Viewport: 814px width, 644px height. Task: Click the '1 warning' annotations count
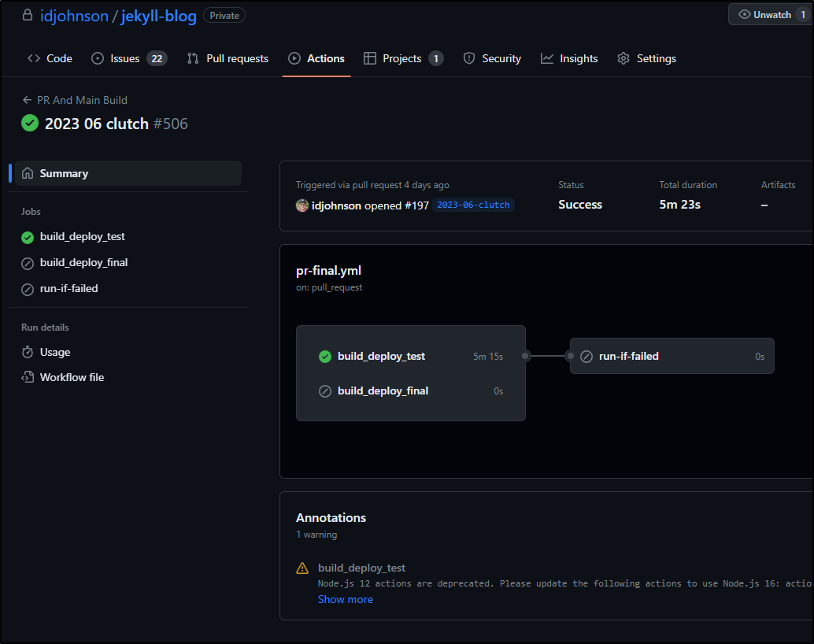coord(316,535)
